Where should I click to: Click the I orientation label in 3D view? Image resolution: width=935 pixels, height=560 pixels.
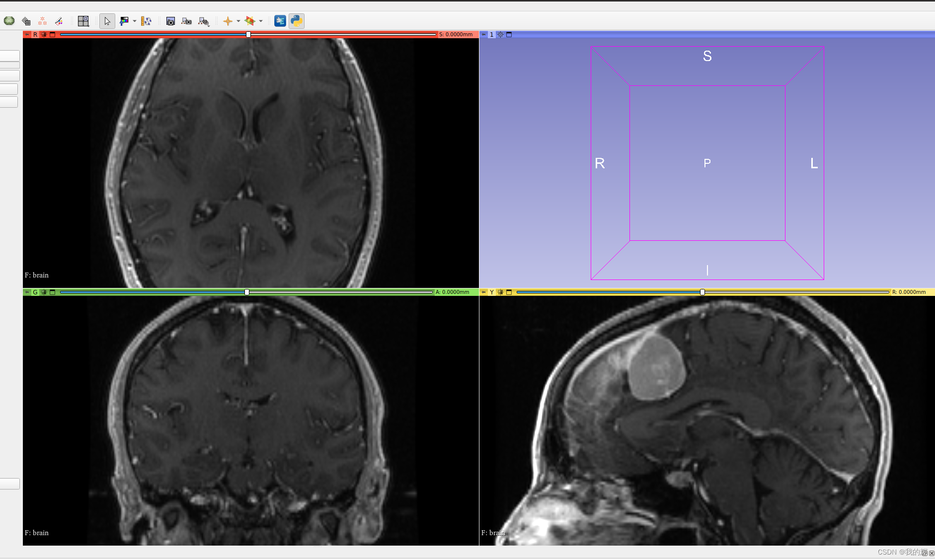[707, 270]
